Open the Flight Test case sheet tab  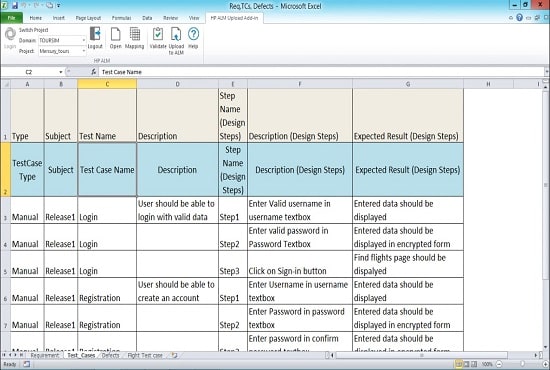point(145,355)
